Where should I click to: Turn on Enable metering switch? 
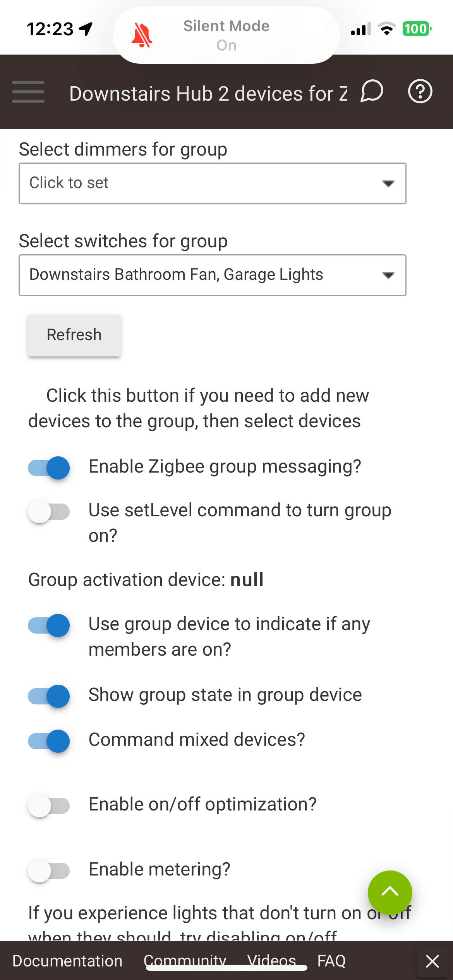click(x=49, y=870)
